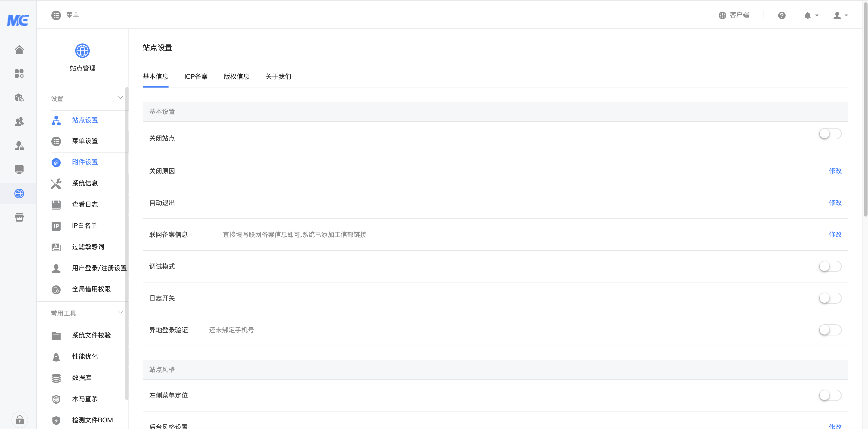Click the 系统文件校验 folder icon
This screenshot has height=429, width=868.
tap(56, 336)
